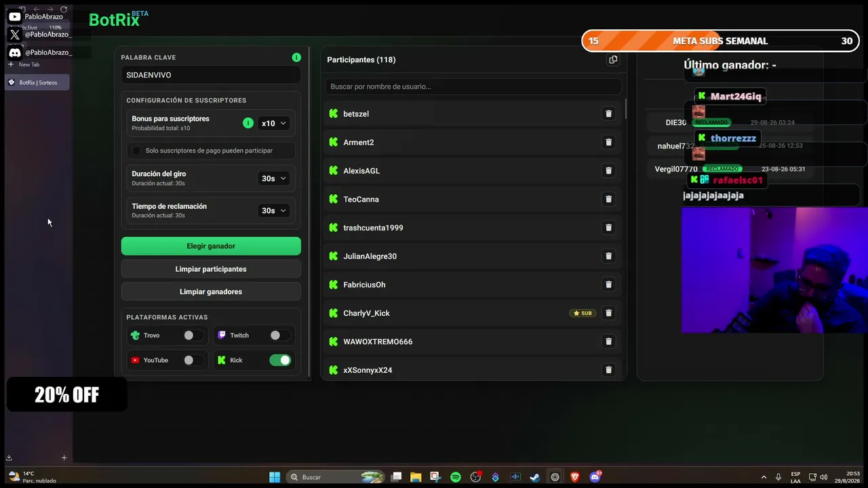The height and width of the screenshot is (488, 868).
Task: Remove JulianAlegre30 using trash icon
Action: [608, 256]
